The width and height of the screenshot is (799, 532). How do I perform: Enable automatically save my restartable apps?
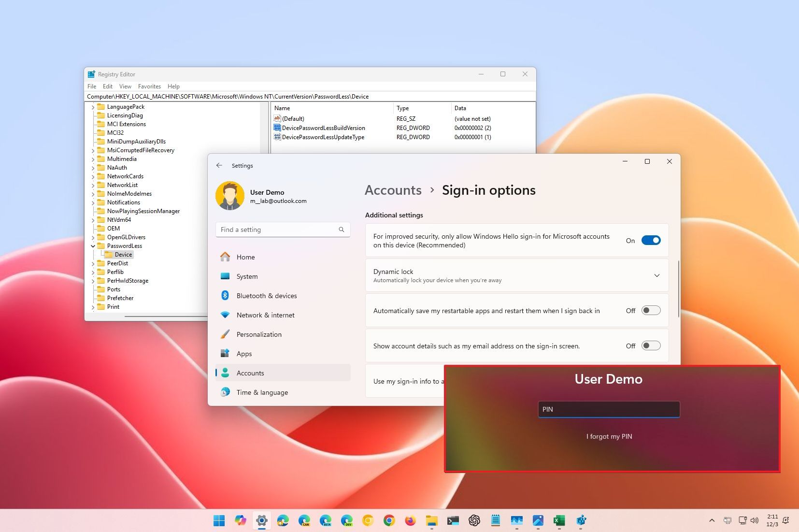pyautogui.click(x=651, y=310)
